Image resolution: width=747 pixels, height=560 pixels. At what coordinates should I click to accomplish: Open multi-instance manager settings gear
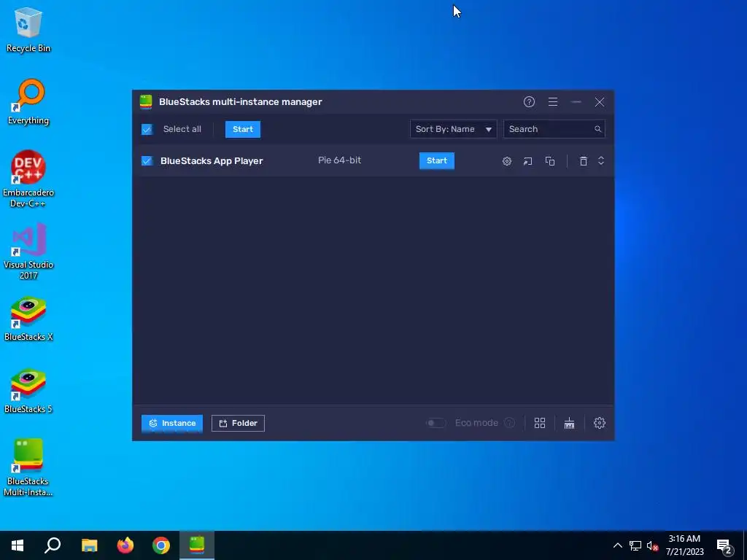point(600,423)
